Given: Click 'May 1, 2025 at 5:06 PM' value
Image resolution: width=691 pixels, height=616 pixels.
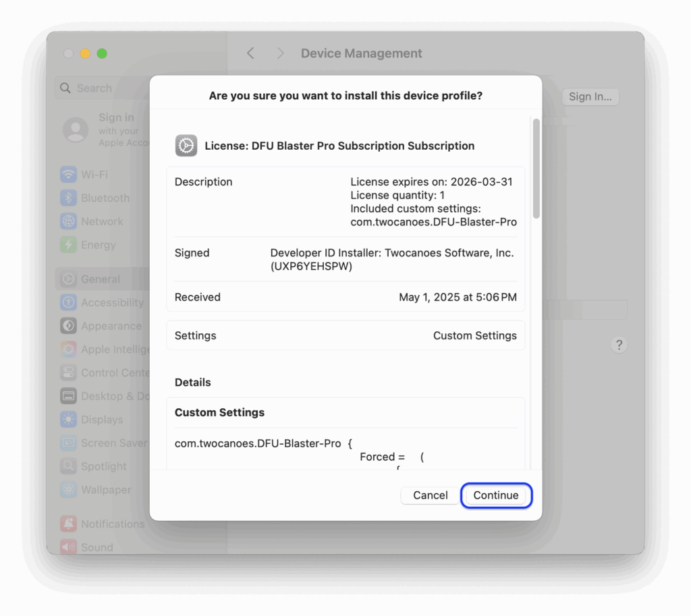Looking at the screenshot, I should pos(458,298).
